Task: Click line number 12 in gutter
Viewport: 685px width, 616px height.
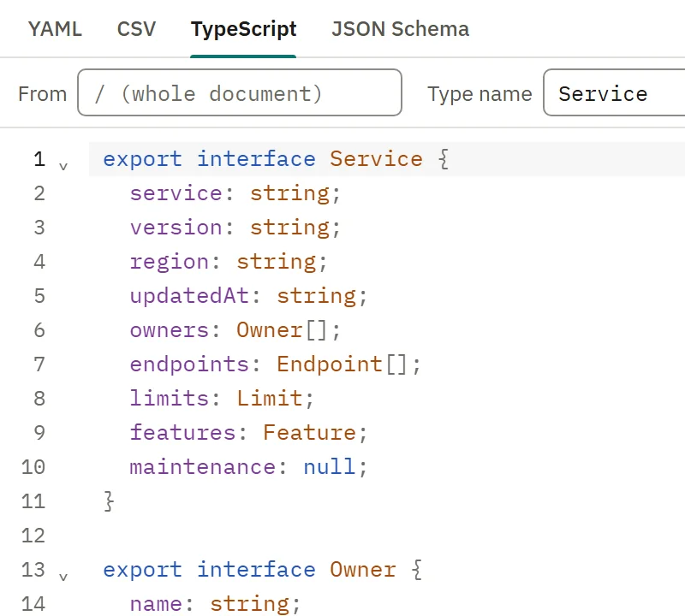Action: coord(33,536)
